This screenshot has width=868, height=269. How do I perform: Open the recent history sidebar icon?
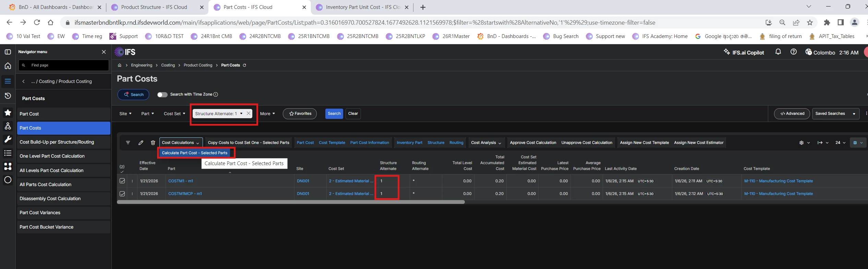[8, 96]
